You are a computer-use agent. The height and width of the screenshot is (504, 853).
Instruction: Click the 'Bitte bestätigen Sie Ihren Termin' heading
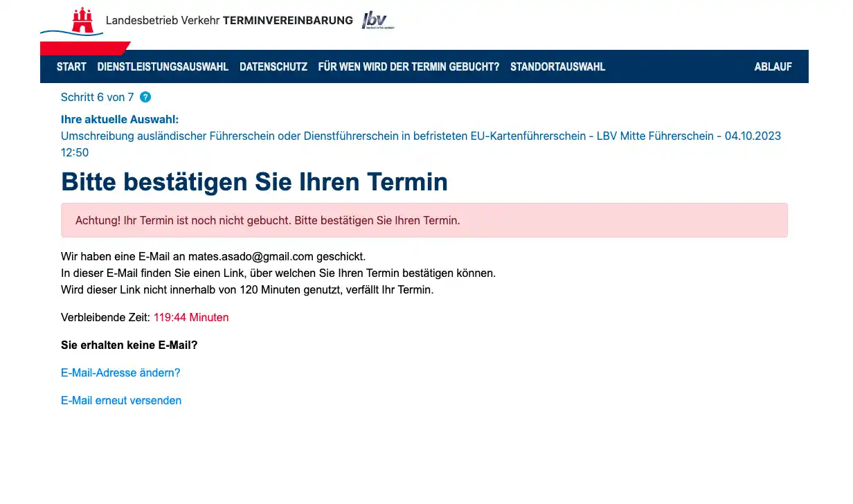(254, 182)
